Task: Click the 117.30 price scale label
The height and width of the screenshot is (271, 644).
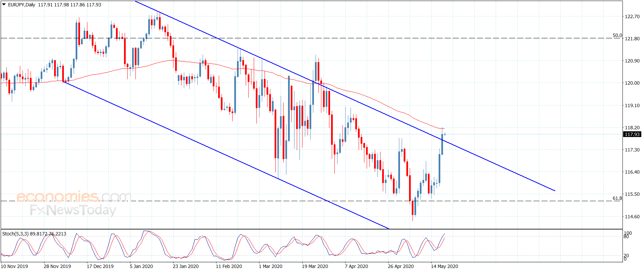Action: 632,150
